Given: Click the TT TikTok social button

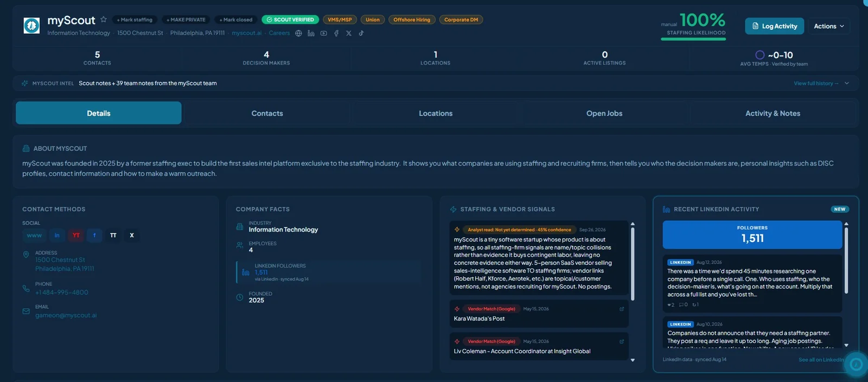Looking at the screenshot, I should click(x=113, y=235).
